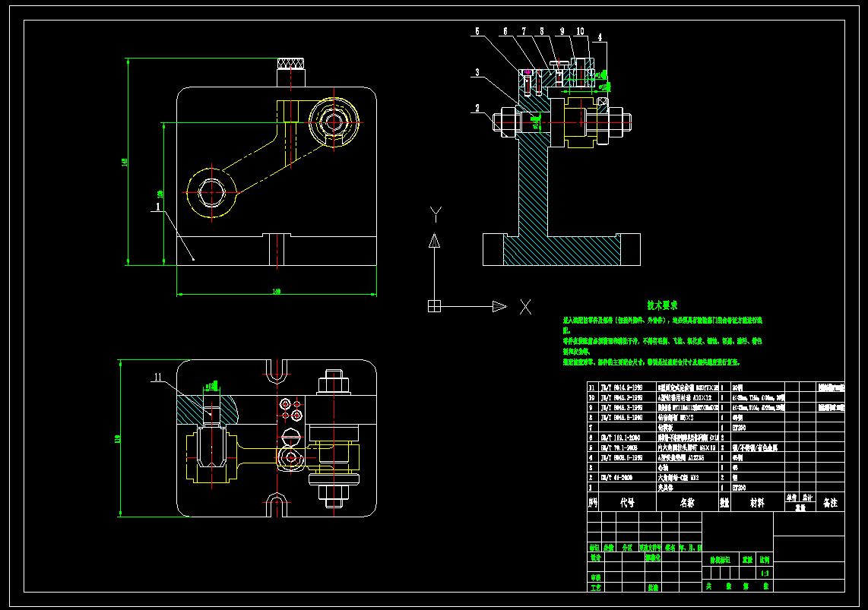Select GB/T 70.1-2008 in row 5
This screenshot has height=610, width=868.
[619, 447]
